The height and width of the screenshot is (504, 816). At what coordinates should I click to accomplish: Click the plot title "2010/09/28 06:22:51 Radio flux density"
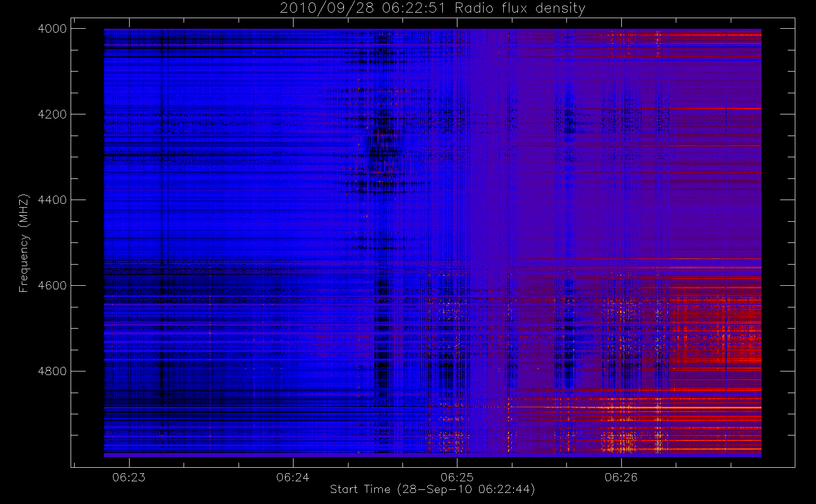pyautogui.click(x=432, y=9)
